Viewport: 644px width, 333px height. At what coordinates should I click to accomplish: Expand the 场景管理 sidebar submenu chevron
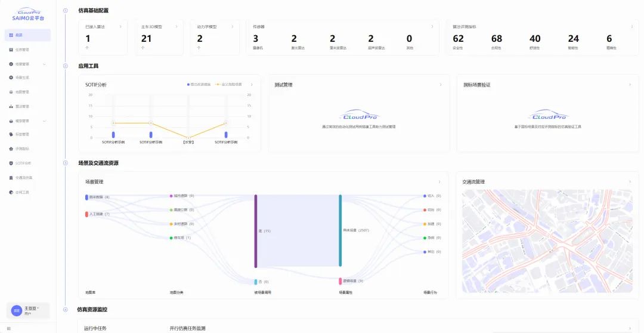(x=44, y=64)
